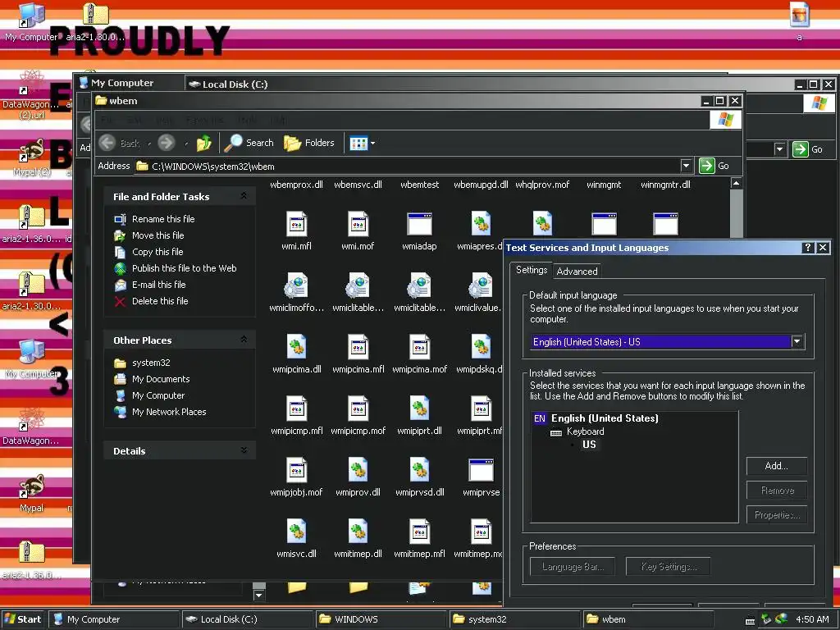This screenshot has height=630, width=840.
Task: Click Go button in Local Disk (C:) window
Action: [x=808, y=149]
